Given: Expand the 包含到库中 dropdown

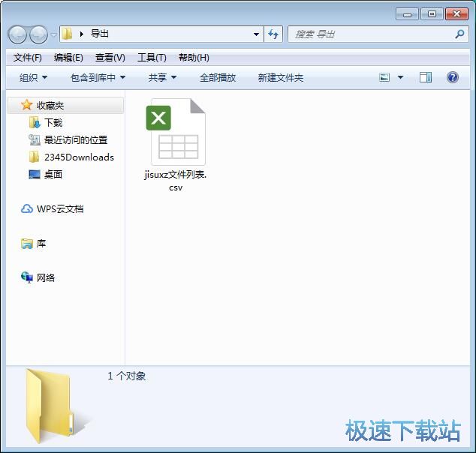Looking at the screenshot, I should (x=98, y=77).
